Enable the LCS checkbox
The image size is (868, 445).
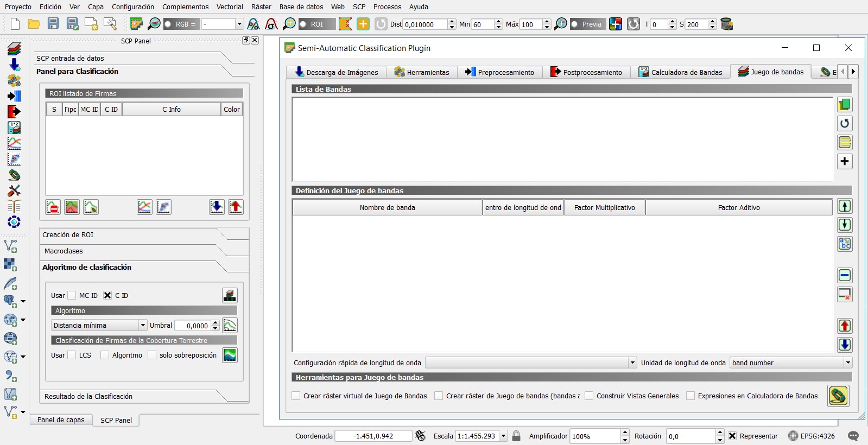click(72, 355)
